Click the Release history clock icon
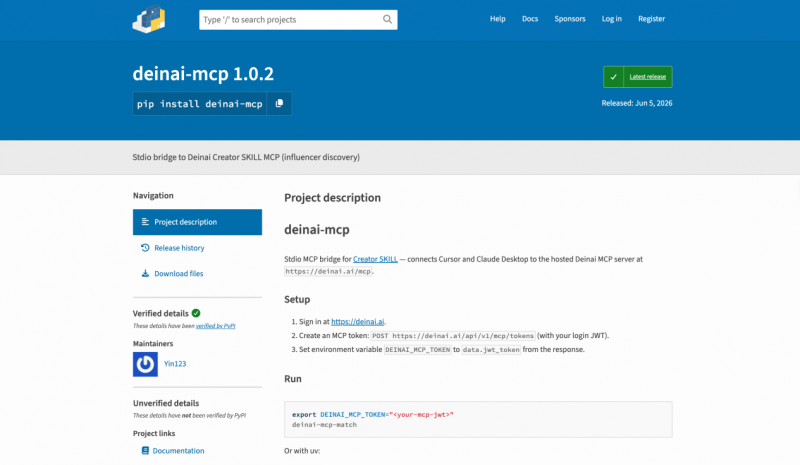The width and height of the screenshot is (800, 465). pyautogui.click(x=145, y=248)
